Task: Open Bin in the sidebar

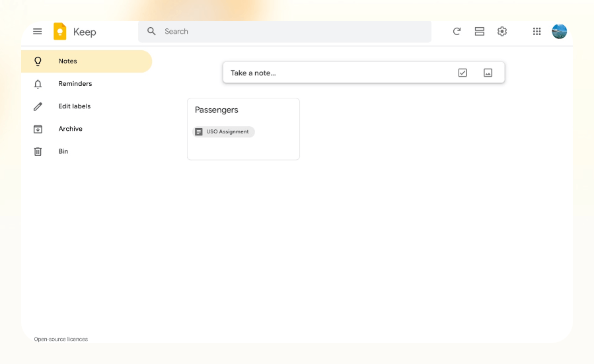Action: tap(87, 151)
